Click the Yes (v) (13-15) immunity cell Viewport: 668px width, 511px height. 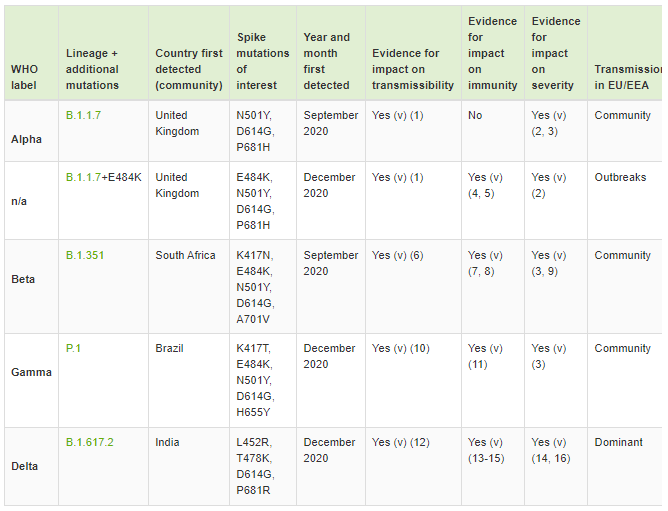tap(493, 467)
